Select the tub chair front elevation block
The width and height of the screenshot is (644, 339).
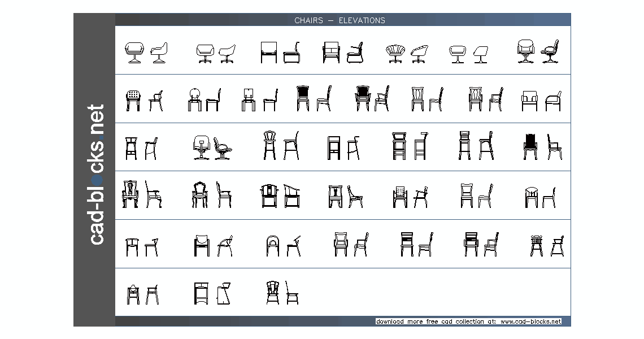[x=134, y=51]
